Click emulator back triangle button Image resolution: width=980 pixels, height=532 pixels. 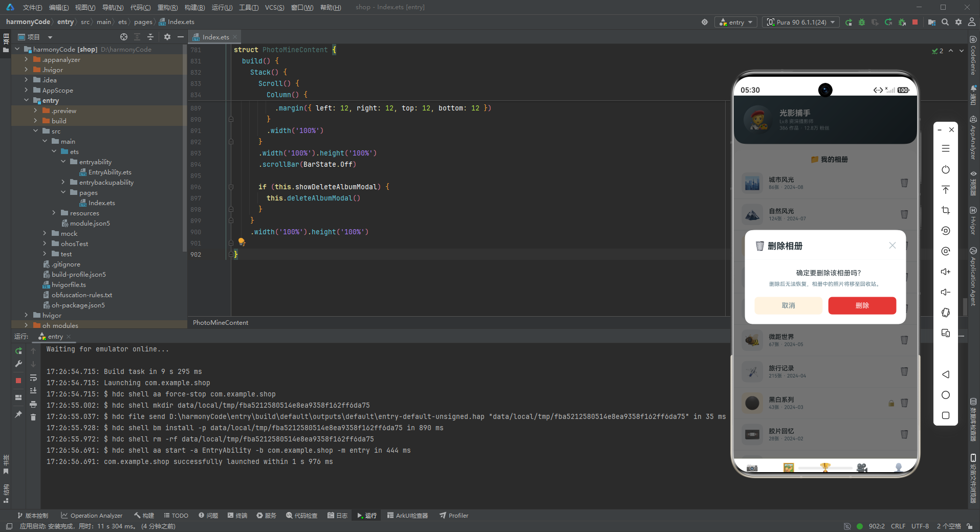tap(946, 374)
